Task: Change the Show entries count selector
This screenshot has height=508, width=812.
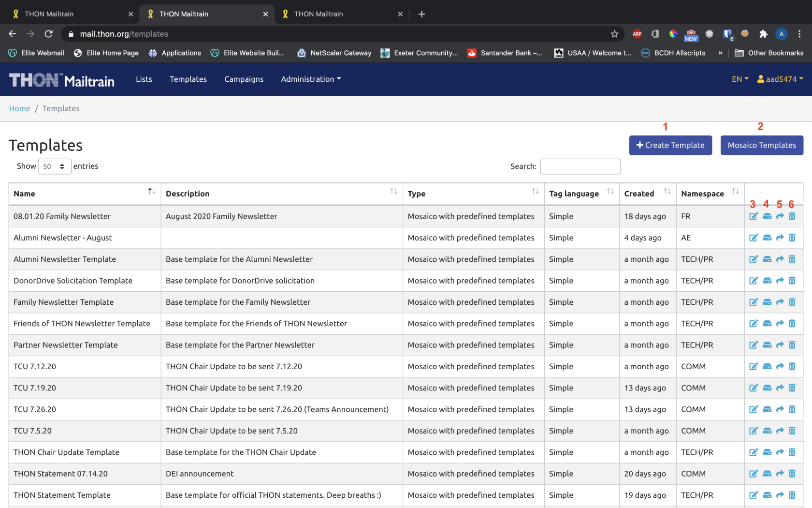Action: pos(55,166)
